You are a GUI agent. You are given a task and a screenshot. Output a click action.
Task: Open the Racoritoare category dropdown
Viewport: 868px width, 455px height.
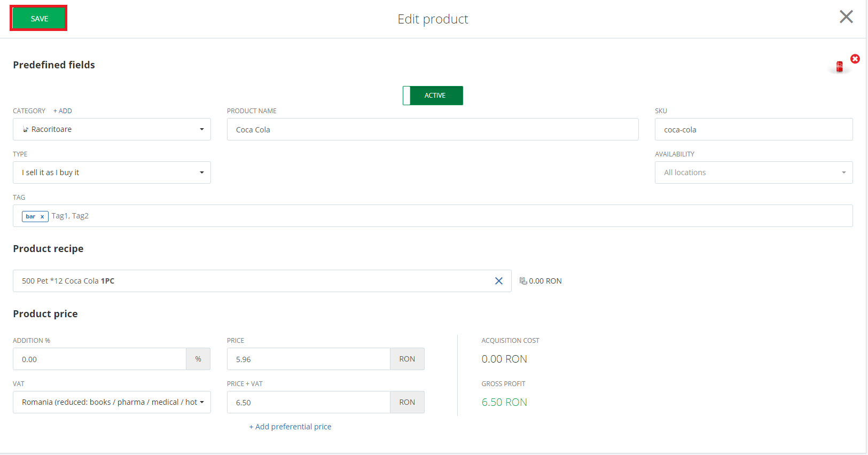pos(112,129)
